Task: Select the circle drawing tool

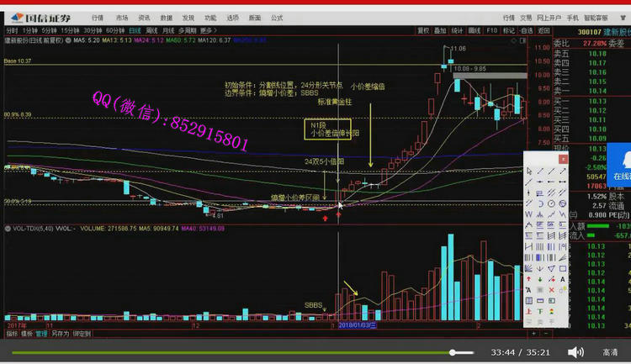Action: (551, 203)
